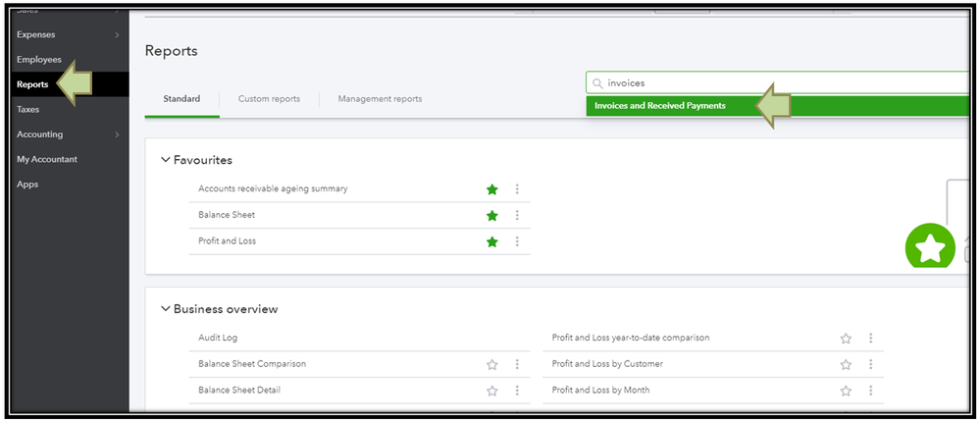
Task: Open Profit and Loss year-to-date comparison report
Action: (631, 338)
